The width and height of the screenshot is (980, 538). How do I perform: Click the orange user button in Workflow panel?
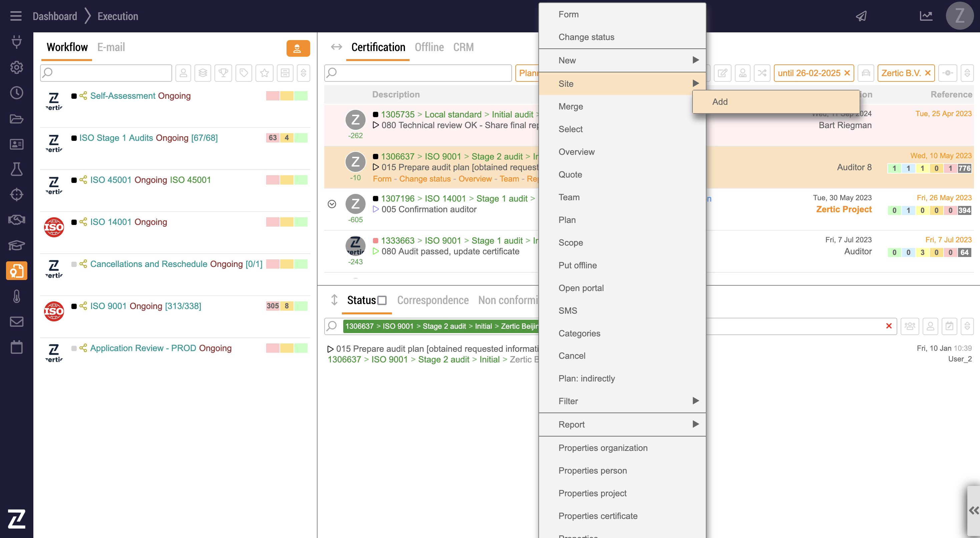tap(298, 48)
